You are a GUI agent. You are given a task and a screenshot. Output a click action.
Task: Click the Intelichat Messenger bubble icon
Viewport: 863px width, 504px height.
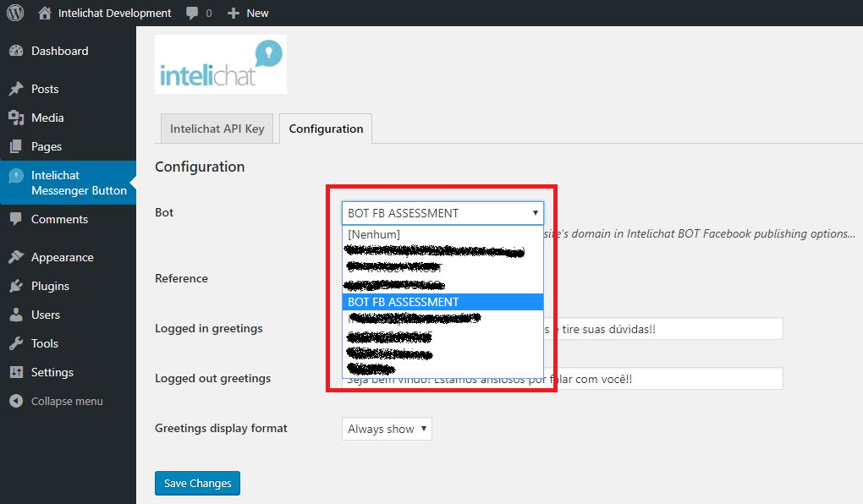click(x=16, y=176)
